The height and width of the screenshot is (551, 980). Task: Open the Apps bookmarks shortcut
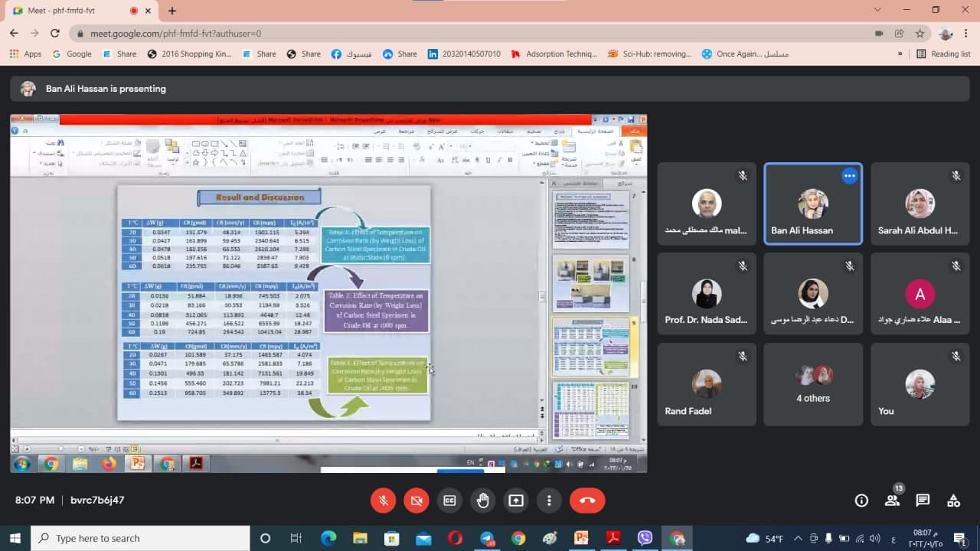pos(25,54)
